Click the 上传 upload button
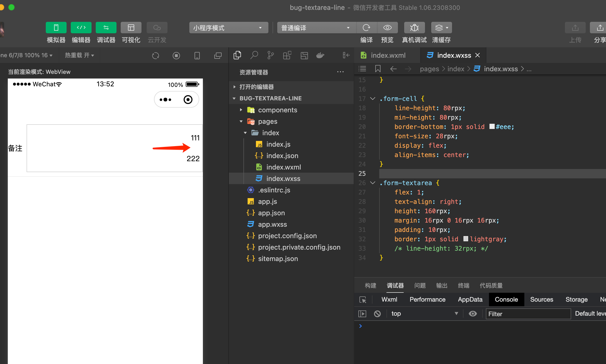The image size is (606, 364). coord(575,28)
